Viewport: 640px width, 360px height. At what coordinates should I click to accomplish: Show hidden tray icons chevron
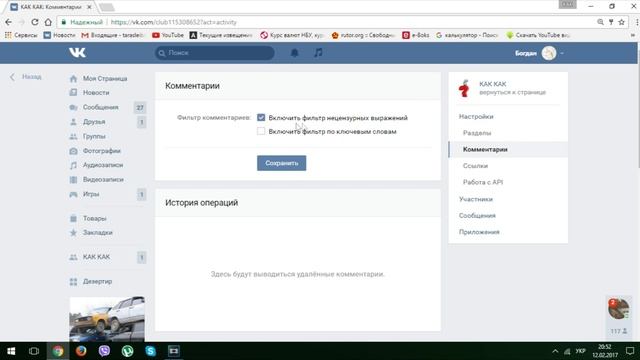555,351
